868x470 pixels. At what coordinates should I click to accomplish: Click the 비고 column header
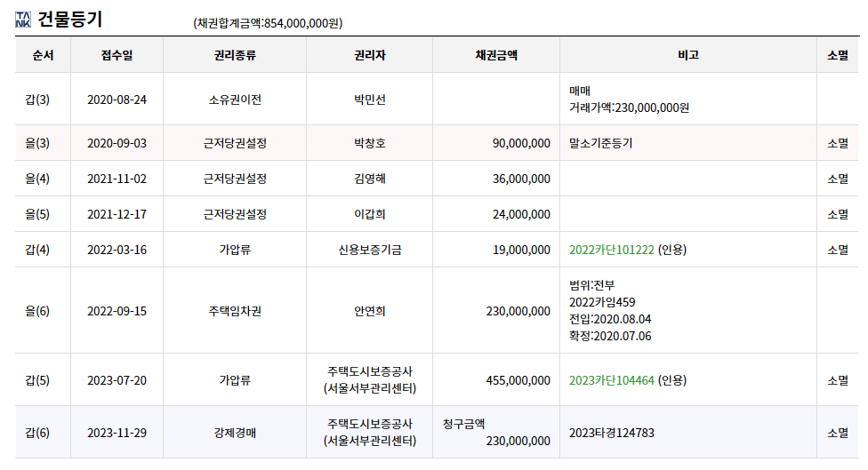point(688,55)
